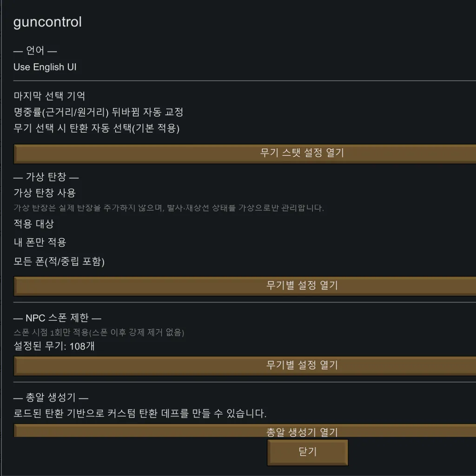This screenshot has height=476, width=476.
Task: Click the 가상 탄창 section header
Action: coord(46,177)
